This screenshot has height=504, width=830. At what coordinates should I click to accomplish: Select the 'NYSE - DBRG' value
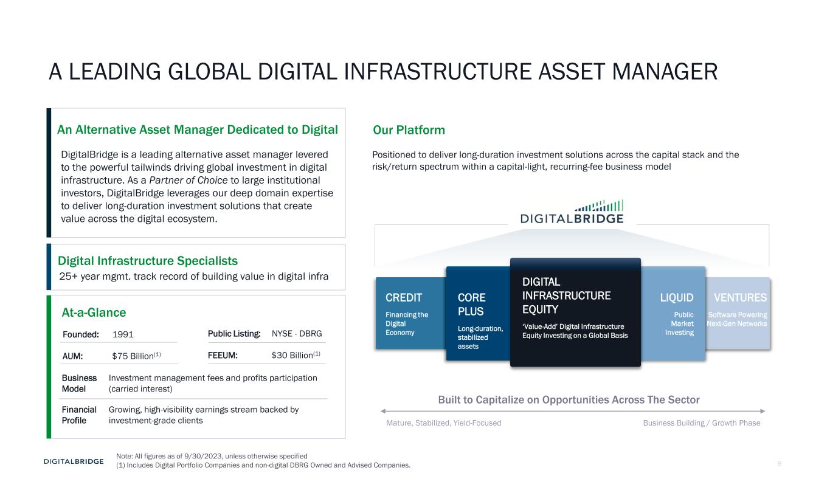297,334
